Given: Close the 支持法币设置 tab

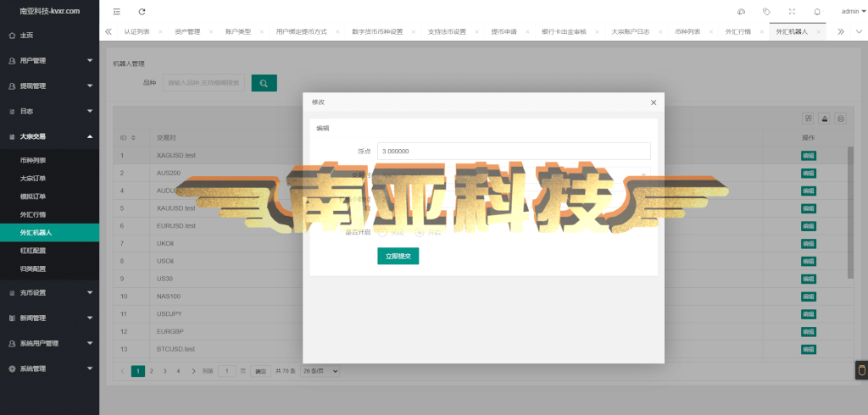Looking at the screenshot, I should [x=477, y=31].
